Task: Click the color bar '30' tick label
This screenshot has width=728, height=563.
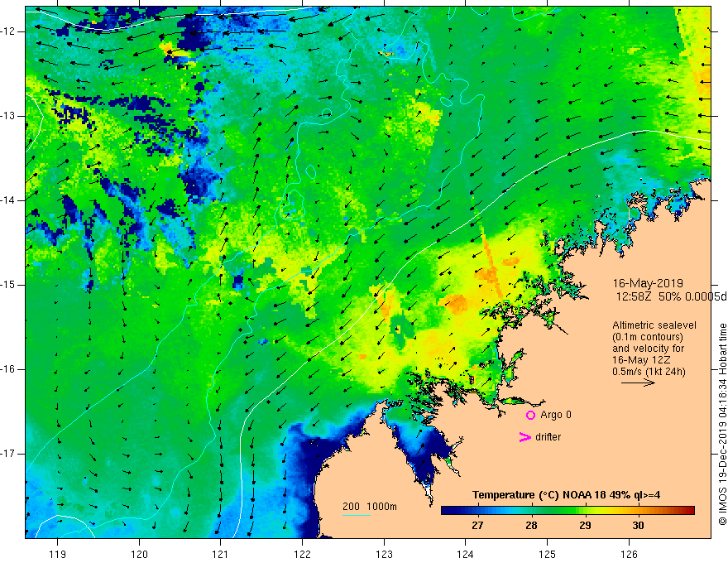Action: click(x=639, y=526)
